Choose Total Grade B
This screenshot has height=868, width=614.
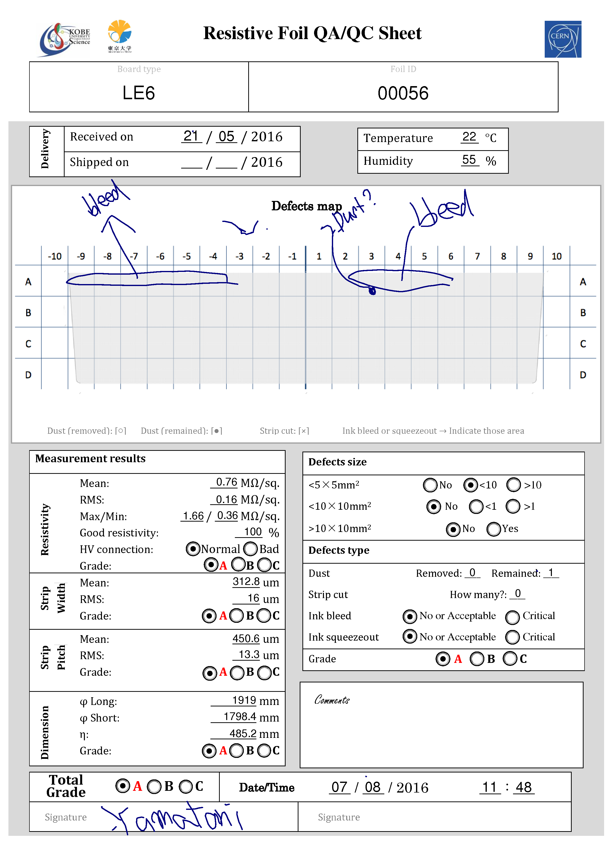(154, 787)
